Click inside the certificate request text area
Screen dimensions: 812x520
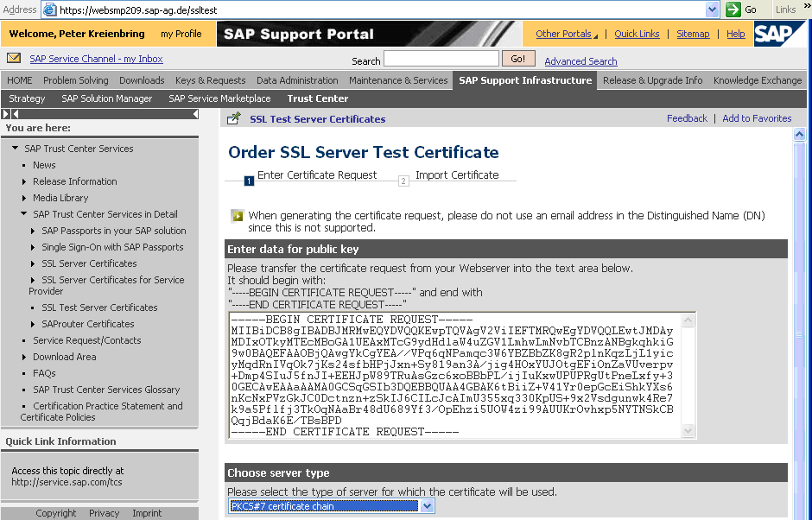pos(456,375)
